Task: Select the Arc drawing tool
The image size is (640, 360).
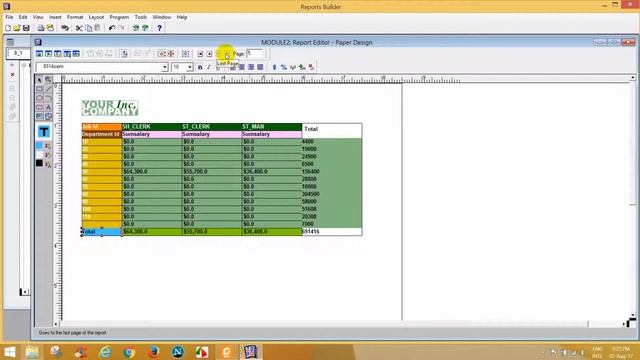Action: coord(48,98)
